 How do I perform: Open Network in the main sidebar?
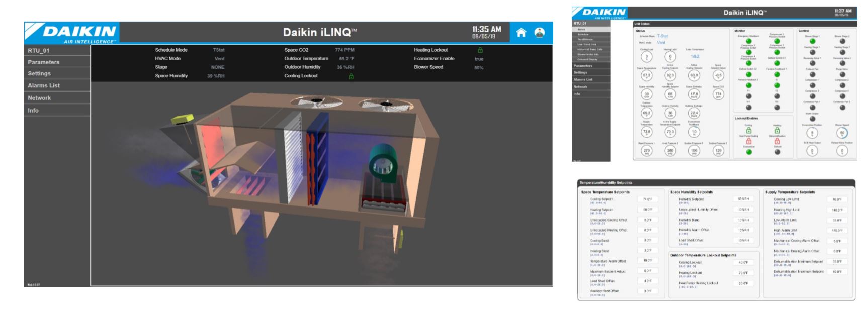(57, 98)
